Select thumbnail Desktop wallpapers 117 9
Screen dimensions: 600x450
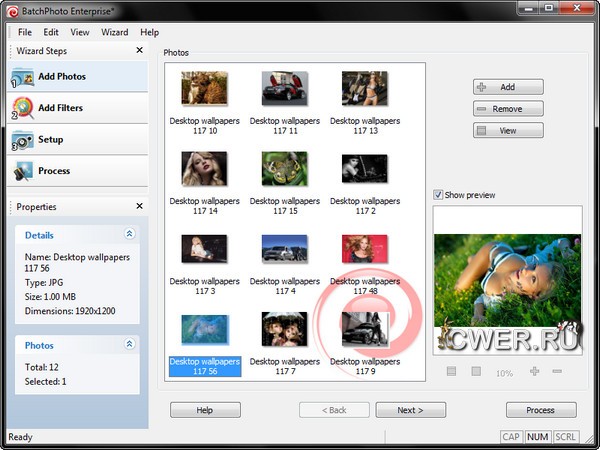[x=365, y=329]
